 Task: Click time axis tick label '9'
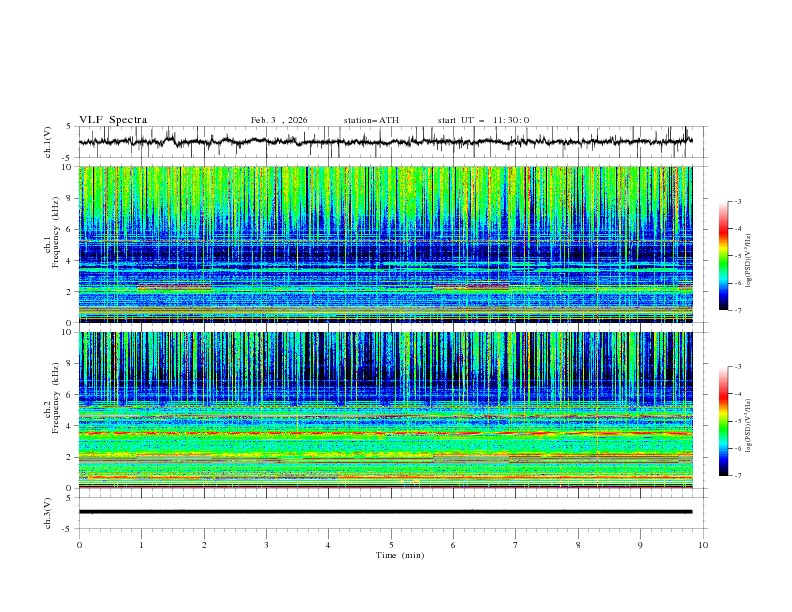pyautogui.click(x=640, y=545)
